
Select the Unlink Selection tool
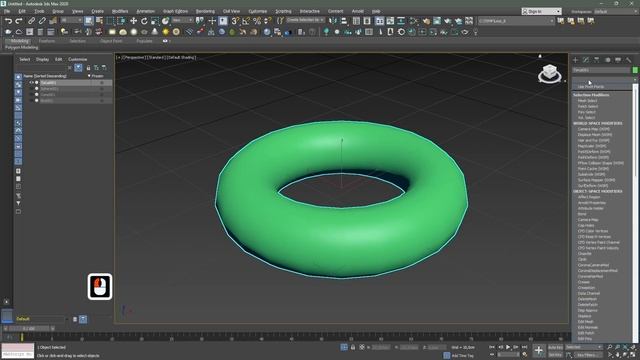pyautogui.click(x=42, y=20)
